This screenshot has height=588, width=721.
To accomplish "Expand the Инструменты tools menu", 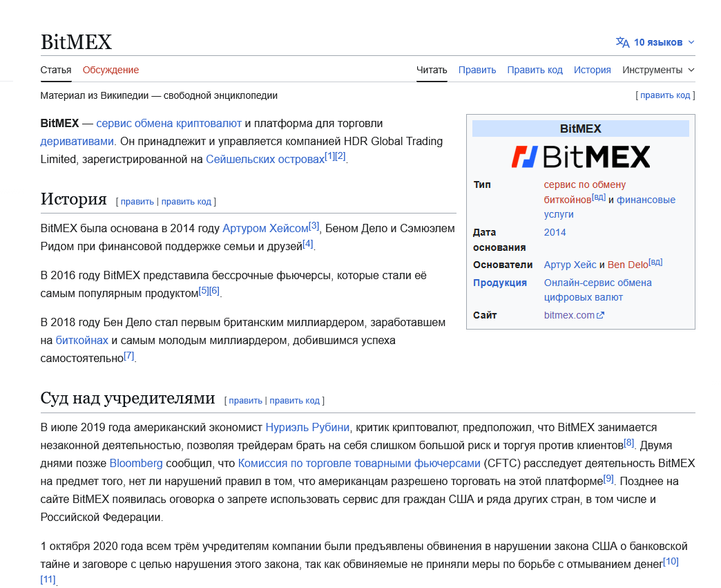I will [x=658, y=70].
